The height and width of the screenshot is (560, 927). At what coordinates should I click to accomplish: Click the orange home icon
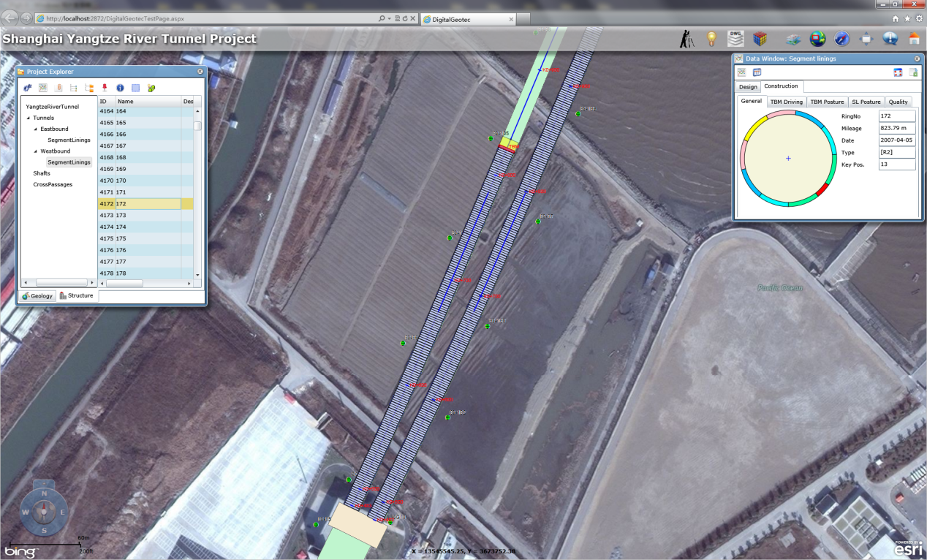pyautogui.click(x=914, y=39)
